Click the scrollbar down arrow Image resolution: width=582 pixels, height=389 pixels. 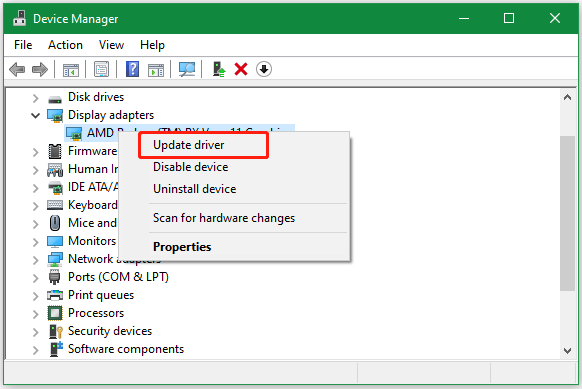pos(567,350)
